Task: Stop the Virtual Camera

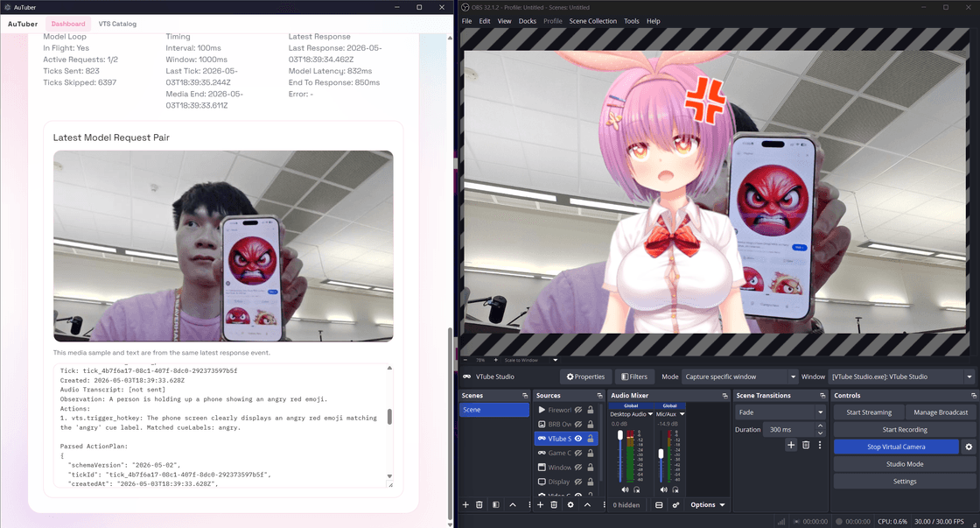Action: [x=896, y=447]
